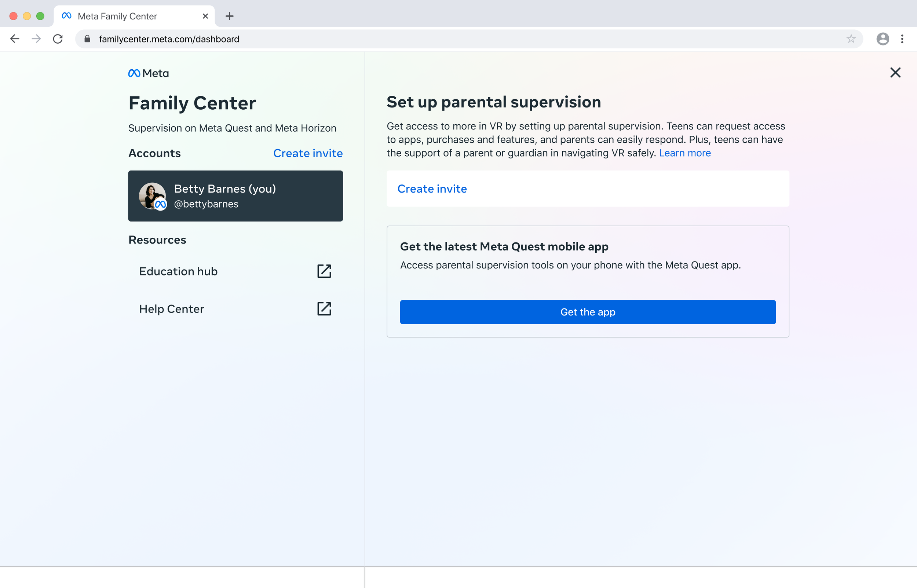The height and width of the screenshot is (588, 917).
Task: Click Betty Barnes's profile picture
Action: point(152,196)
